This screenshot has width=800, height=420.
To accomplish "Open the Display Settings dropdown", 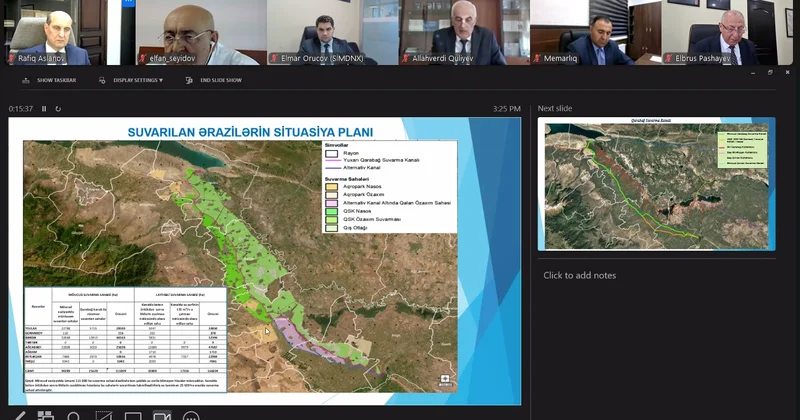I will coord(135,80).
